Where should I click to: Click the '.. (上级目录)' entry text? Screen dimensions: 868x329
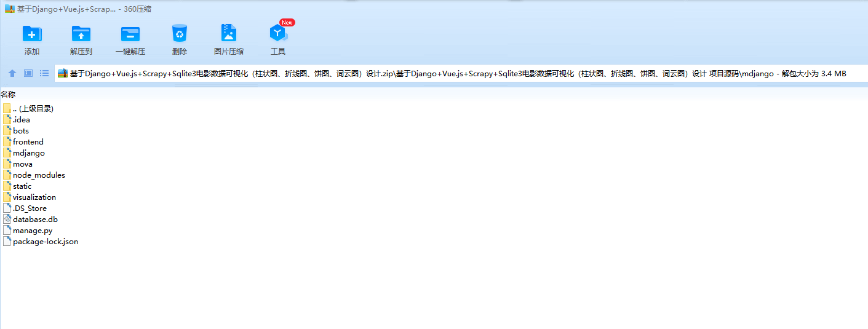(x=33, y=108)
